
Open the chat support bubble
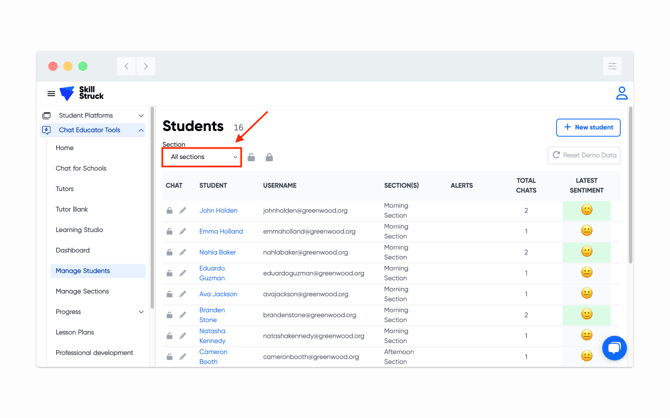click(614, 347)
